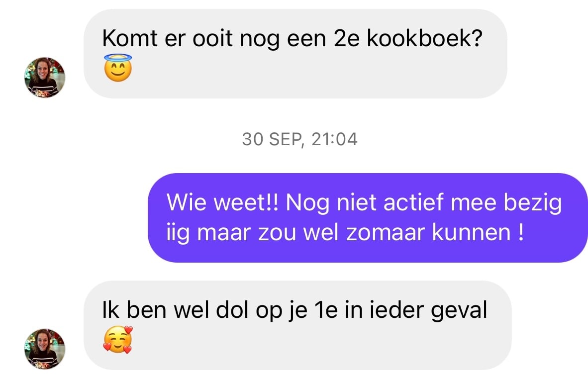Click the word 'geval' in the last message
Image resolution: width=588 pixels, height=379 pixels.
point(459,311)
